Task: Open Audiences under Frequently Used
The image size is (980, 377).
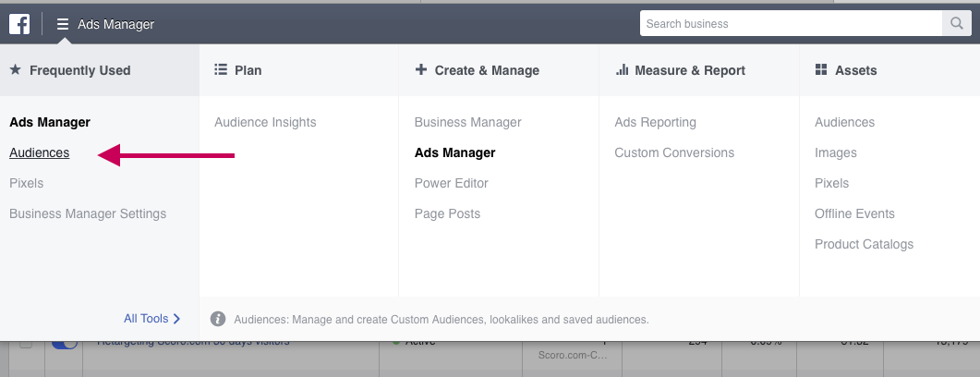Action: (40, 152)
